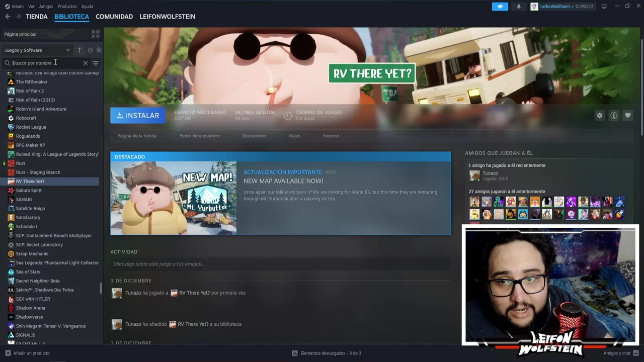Show game info icon

tap(613, 116)
